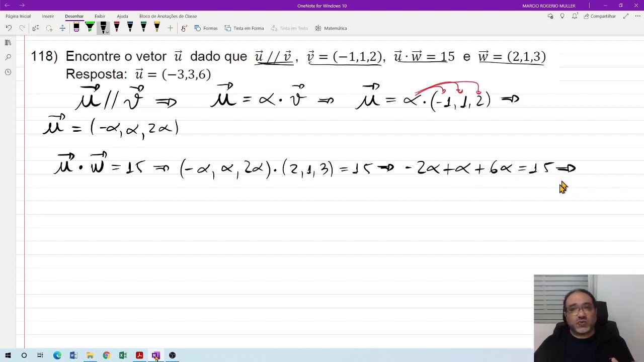
Task: Switch to the Inserir tab
Action: tap(48, 16)
